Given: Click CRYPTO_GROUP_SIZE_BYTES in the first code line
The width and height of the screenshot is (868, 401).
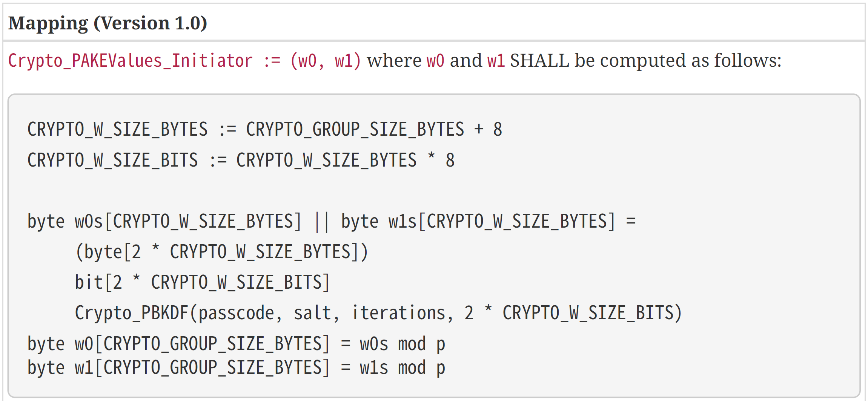Looking at the screenshot, I should tap(355, 130).
